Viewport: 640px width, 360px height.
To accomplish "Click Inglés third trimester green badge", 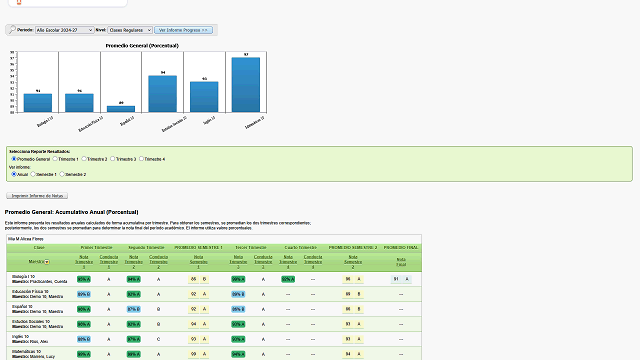I will tap(238, 339).
